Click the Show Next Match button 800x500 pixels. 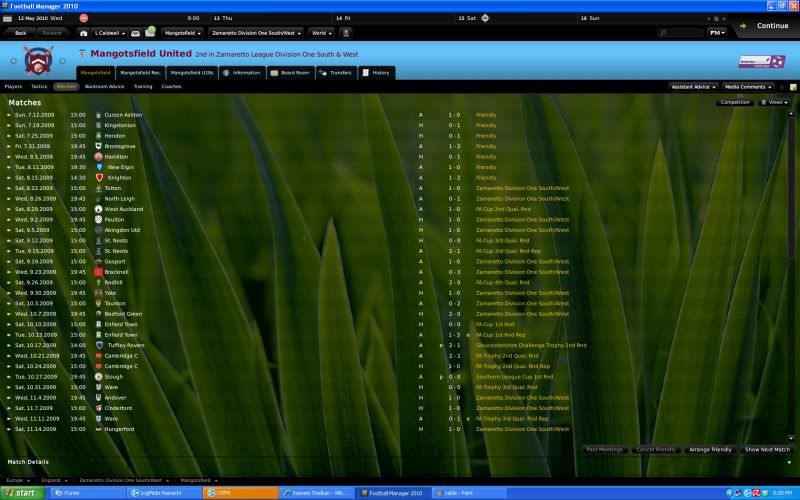pyautogui.click(x=767, y=450)
